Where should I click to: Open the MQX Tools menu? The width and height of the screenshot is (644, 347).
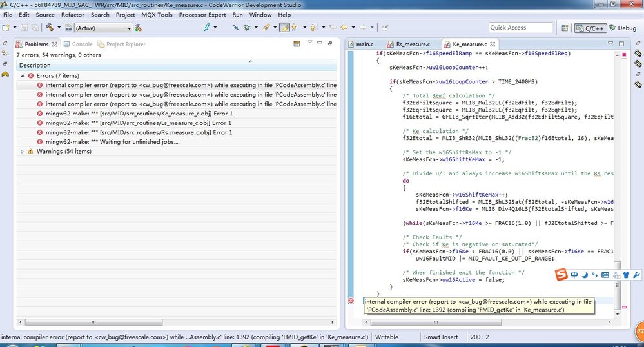point(157,14)
